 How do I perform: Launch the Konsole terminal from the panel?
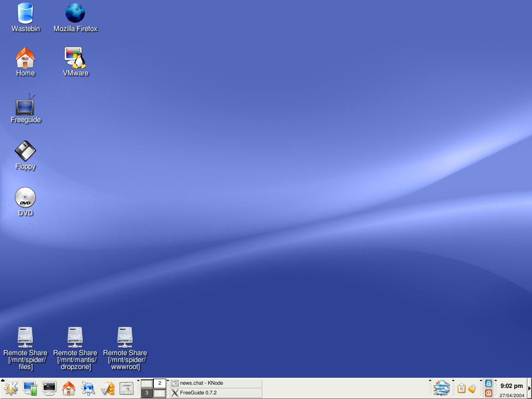coord(49,388)
